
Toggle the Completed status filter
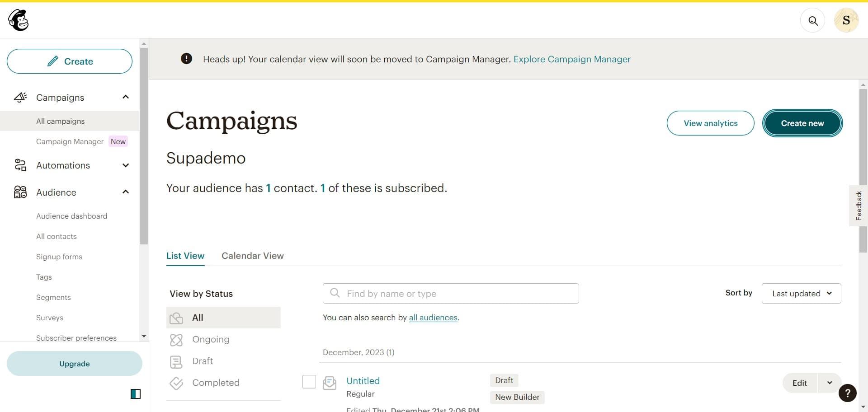tap(176, 383)
